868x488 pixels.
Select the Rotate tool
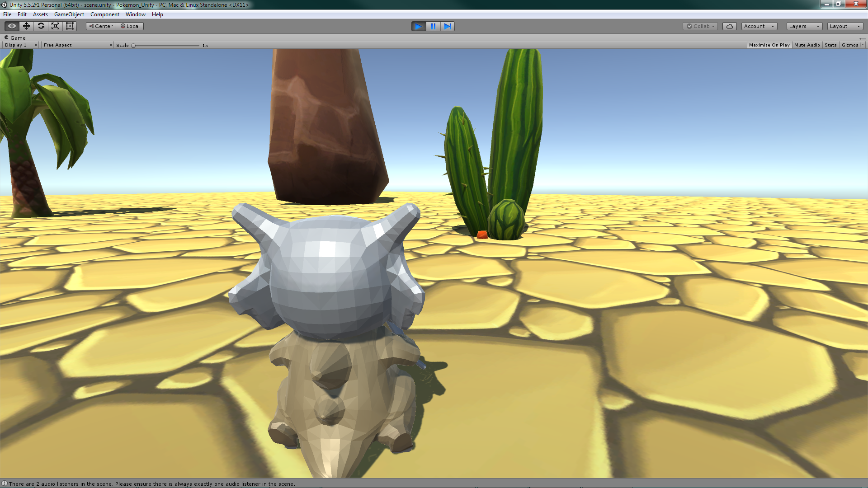tap(41, 26)
